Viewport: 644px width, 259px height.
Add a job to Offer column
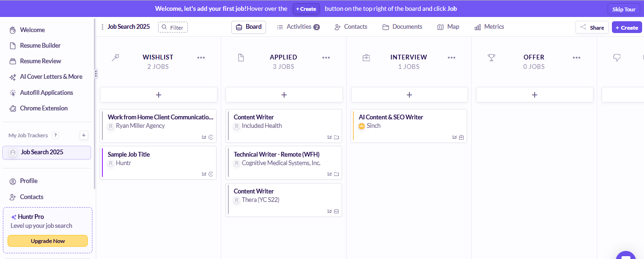[535, 95]
